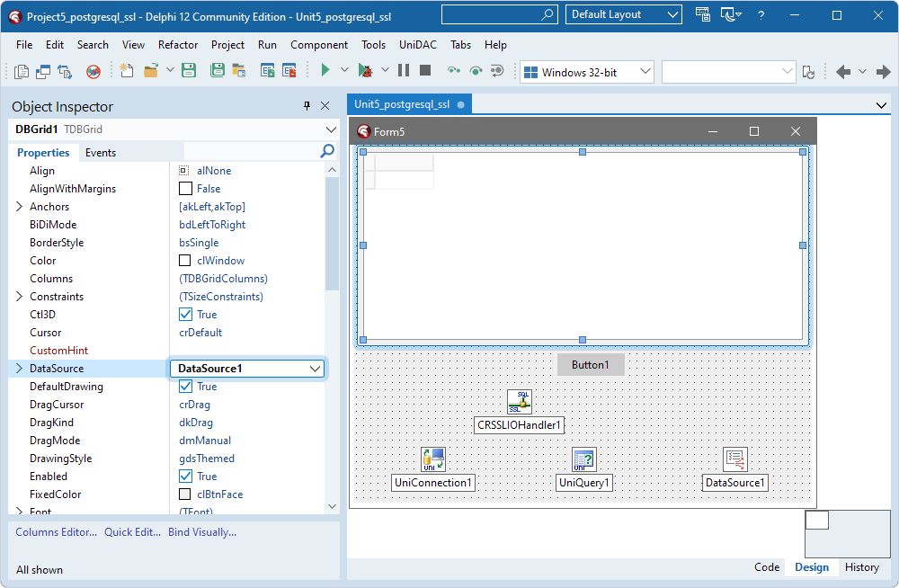Click the Quick Edit link
The image size is (899, 588).
tap(132, 532)
